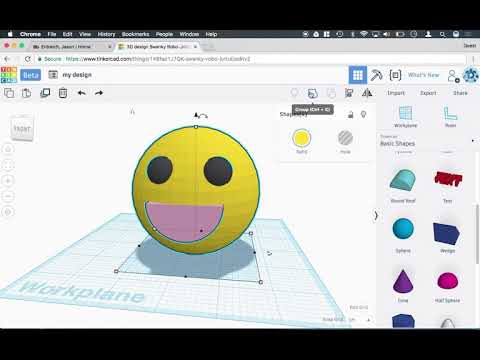This screenshot has width=480, height=360.
Task: Click the invite user icon
Action: pos(454,76)
